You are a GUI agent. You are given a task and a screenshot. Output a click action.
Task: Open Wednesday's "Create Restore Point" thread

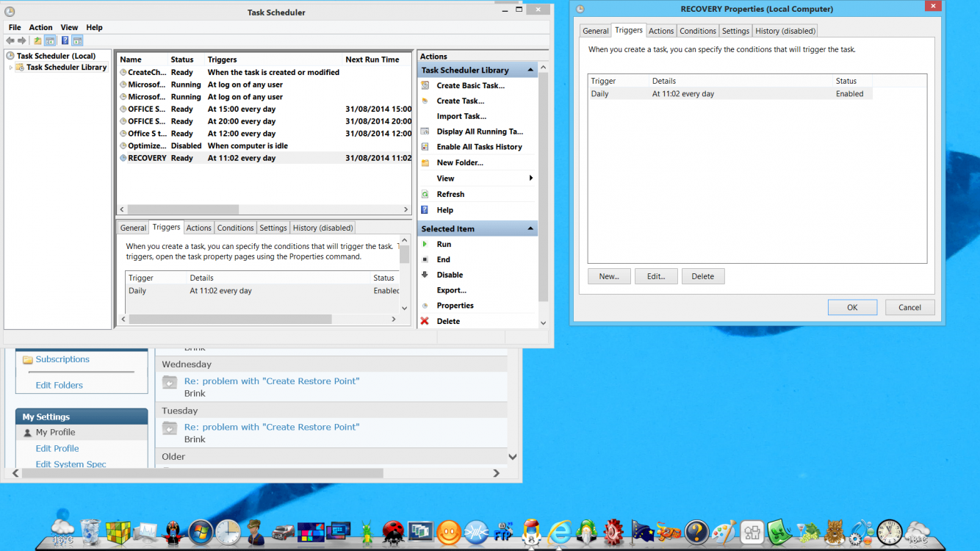[272, 381]
